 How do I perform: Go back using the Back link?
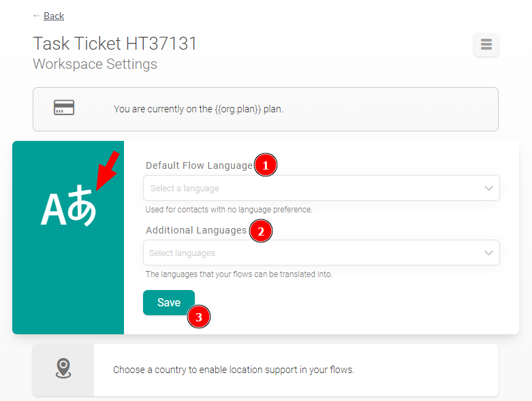[x=54, y=16]
